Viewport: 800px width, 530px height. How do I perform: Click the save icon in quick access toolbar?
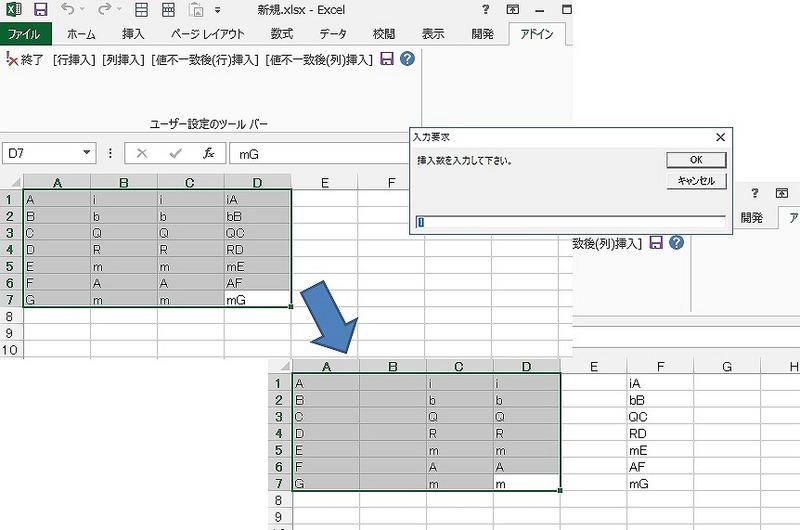[41, 10]
